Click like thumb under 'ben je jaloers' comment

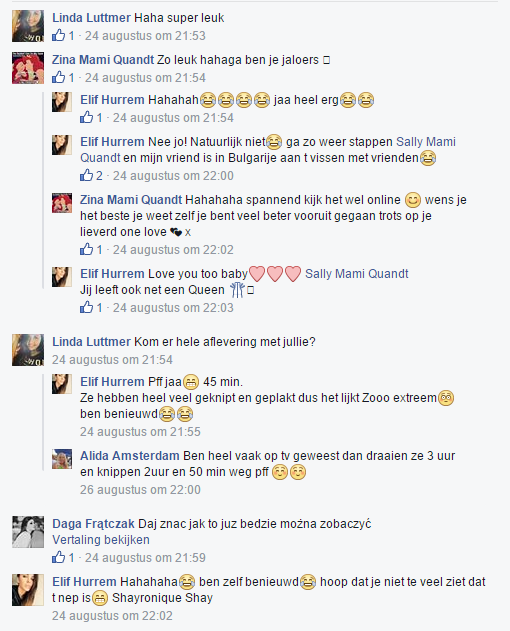click(58, 77)
